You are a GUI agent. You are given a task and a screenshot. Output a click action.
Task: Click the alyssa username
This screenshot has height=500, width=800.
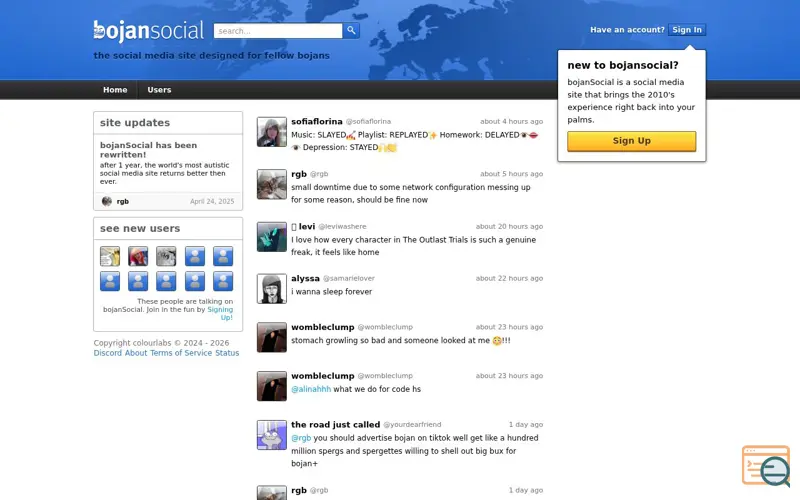[x=305, y=279]
